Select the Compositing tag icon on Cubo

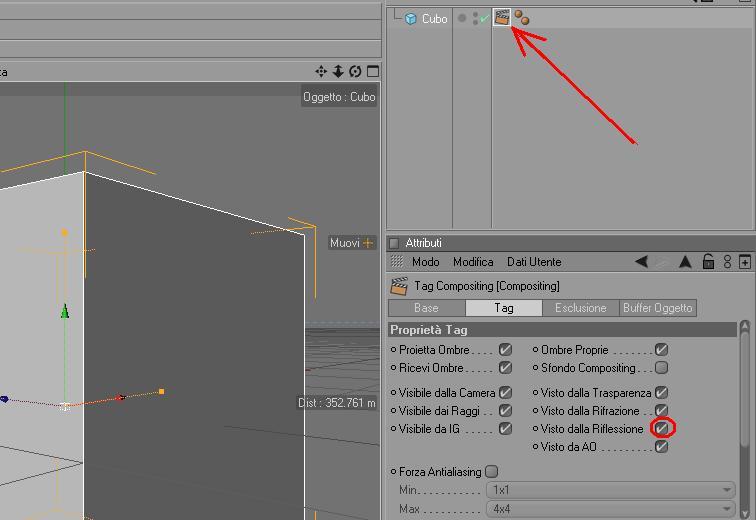pos(501,18)
